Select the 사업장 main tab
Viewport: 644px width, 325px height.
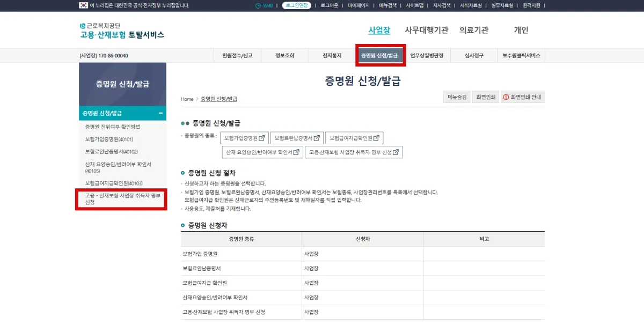(379, 30)
